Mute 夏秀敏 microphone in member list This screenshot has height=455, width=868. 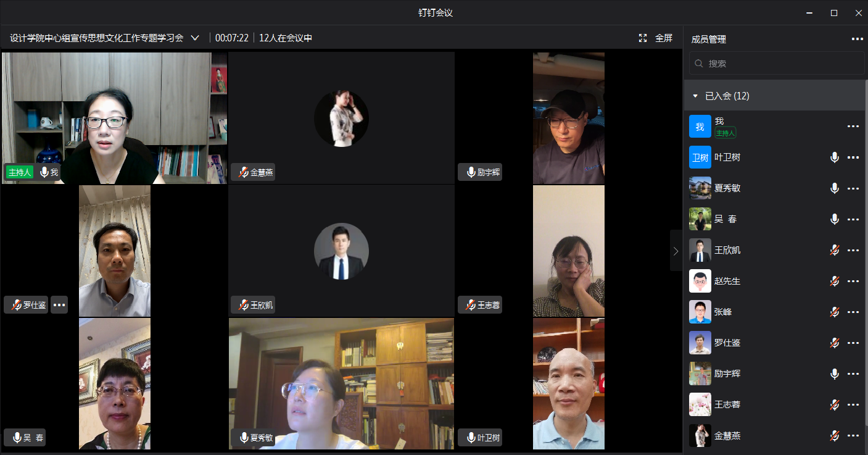tap(834, 188)
